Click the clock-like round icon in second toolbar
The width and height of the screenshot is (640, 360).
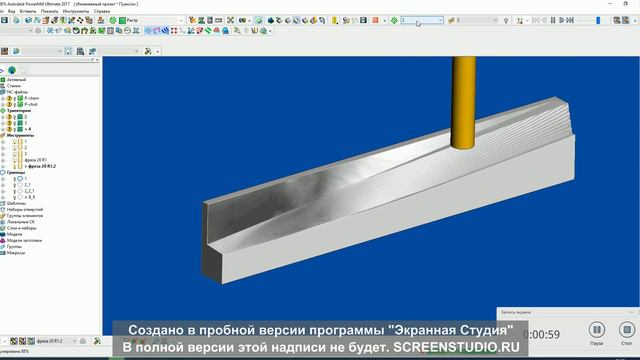pos(127,31)
